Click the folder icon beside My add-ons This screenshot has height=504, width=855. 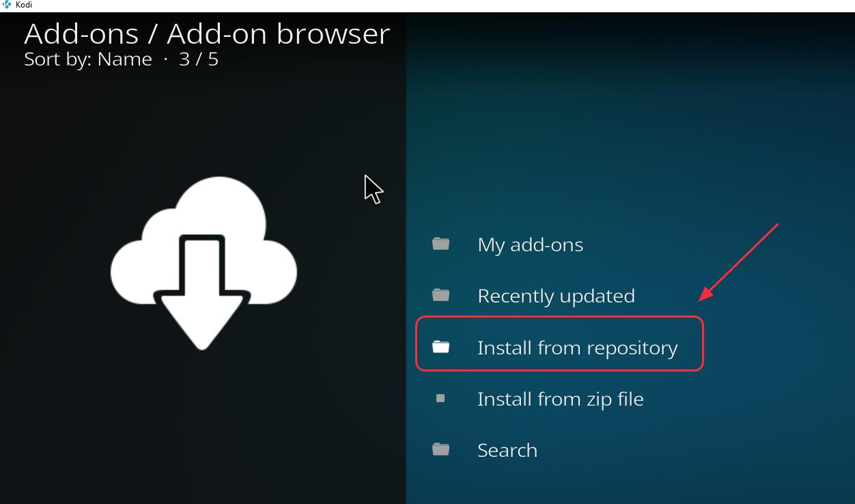point(440,244)
